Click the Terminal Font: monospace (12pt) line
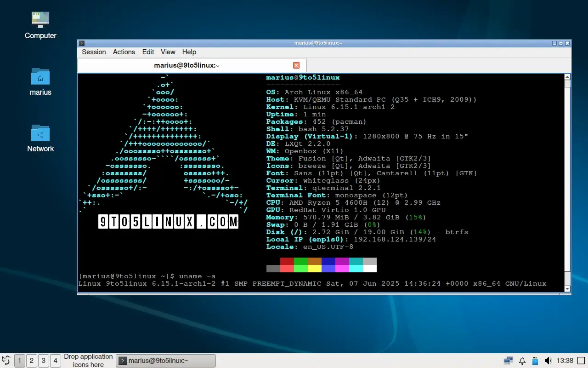Image resolution: width=588 pixels, height=368 pixels. 337,195
